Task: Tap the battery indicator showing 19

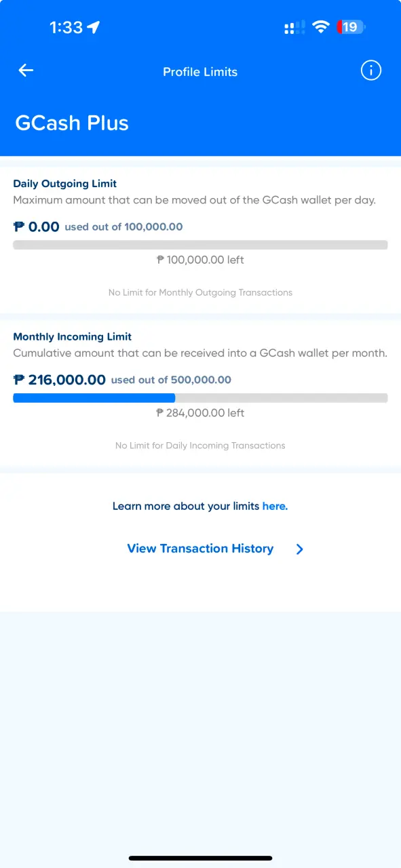Action: pyautogui.click(x=351, y=27)
